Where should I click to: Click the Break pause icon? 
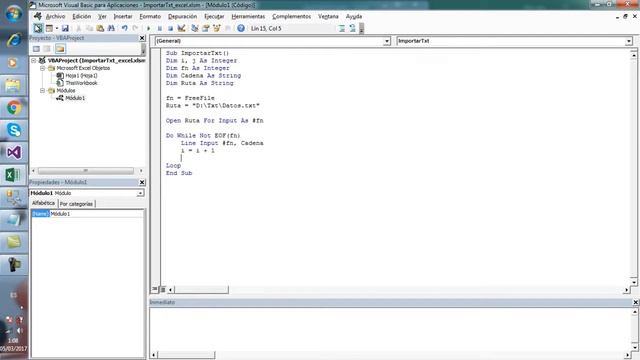pos(160,28)
